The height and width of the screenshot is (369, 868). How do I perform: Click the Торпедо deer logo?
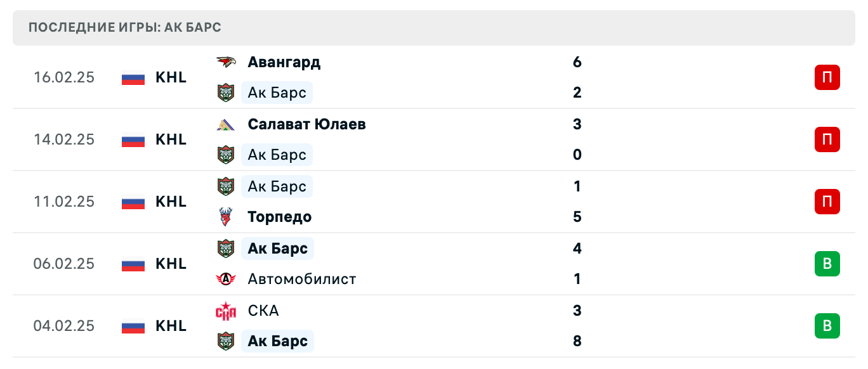(226, 216)
